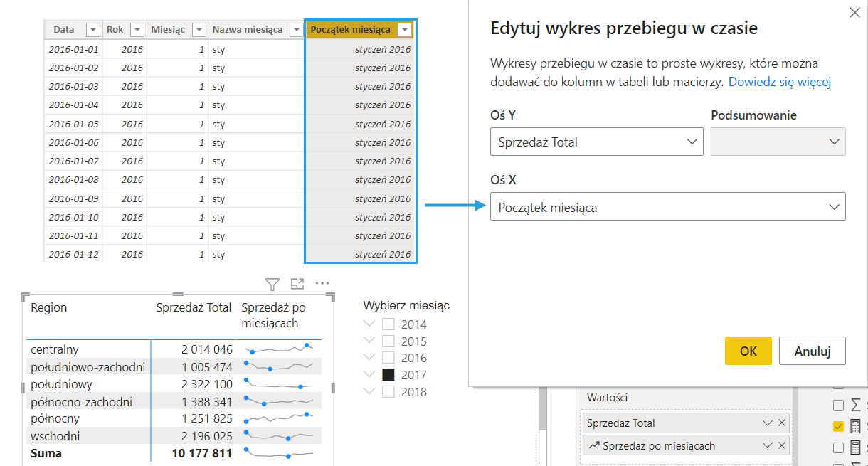Open the Oś X dropdown showing Początek miesiąca

[x=667, y=207]
